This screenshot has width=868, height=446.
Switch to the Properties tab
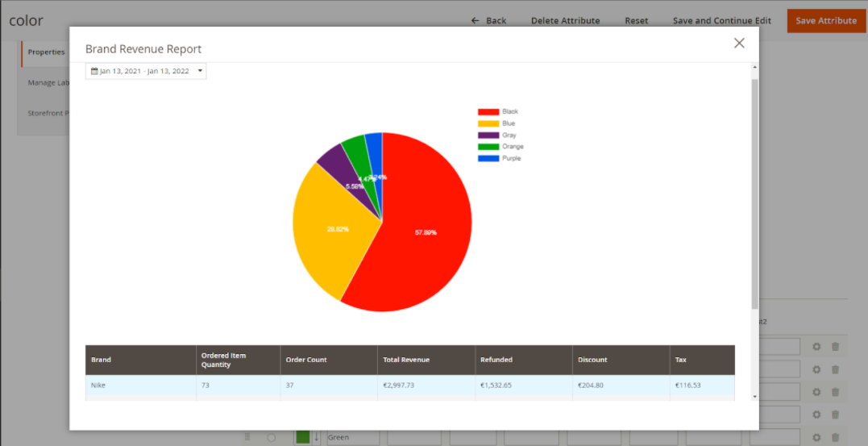pyautogui.click(x=46, y=52)
